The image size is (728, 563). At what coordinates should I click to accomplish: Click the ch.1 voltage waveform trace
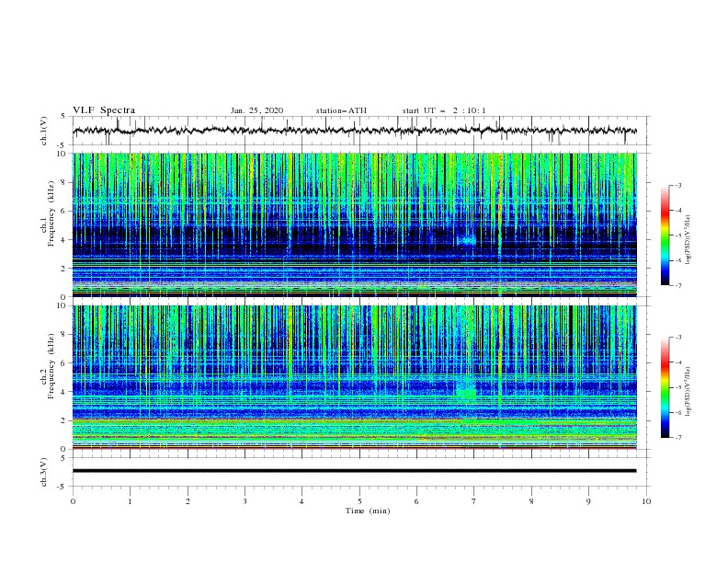click(x=354, y=131)
